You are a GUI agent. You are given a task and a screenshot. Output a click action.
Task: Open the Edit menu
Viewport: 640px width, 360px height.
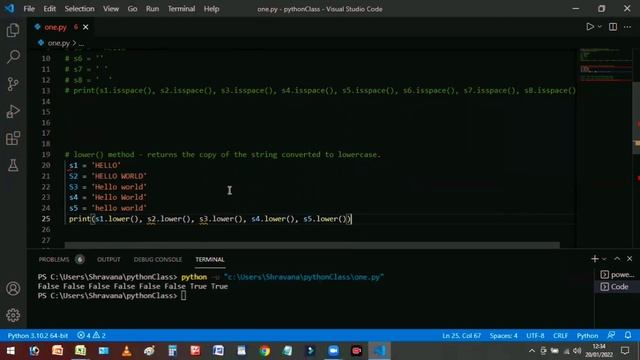click(x=49, y=9)
